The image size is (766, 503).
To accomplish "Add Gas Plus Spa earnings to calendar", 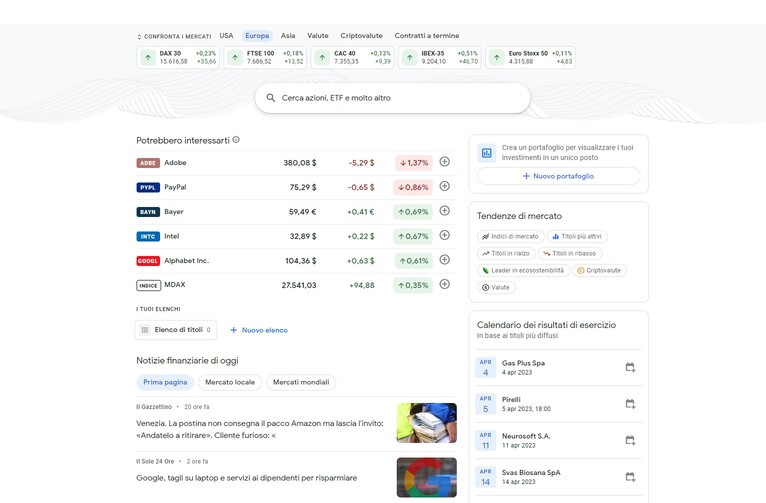I will coord(630,367).
